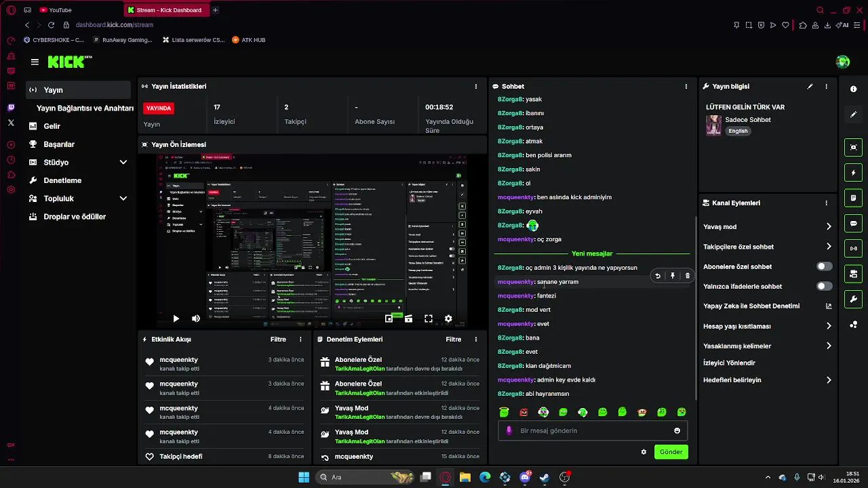This screenshot has height=488, width=868.
Task: Toggle the broadcast stats icon in right toolbar
Action: pyautogui.click(x=853, y=249)
